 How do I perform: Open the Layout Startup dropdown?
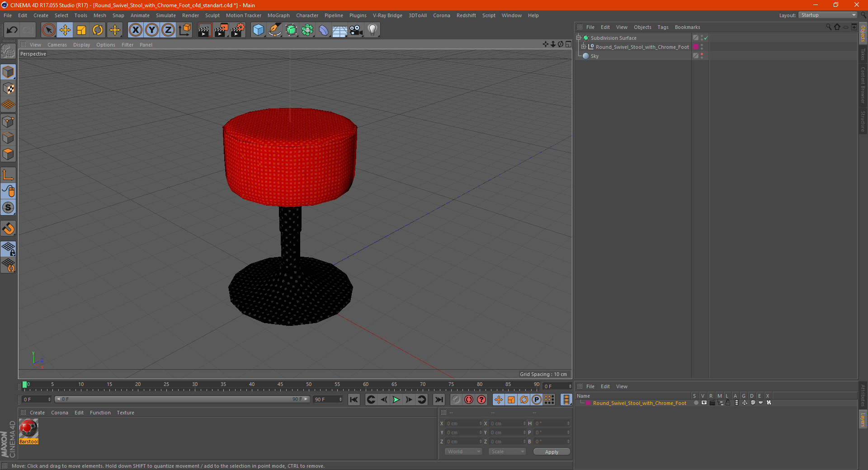pyautogui.click(x=828, y=15)
